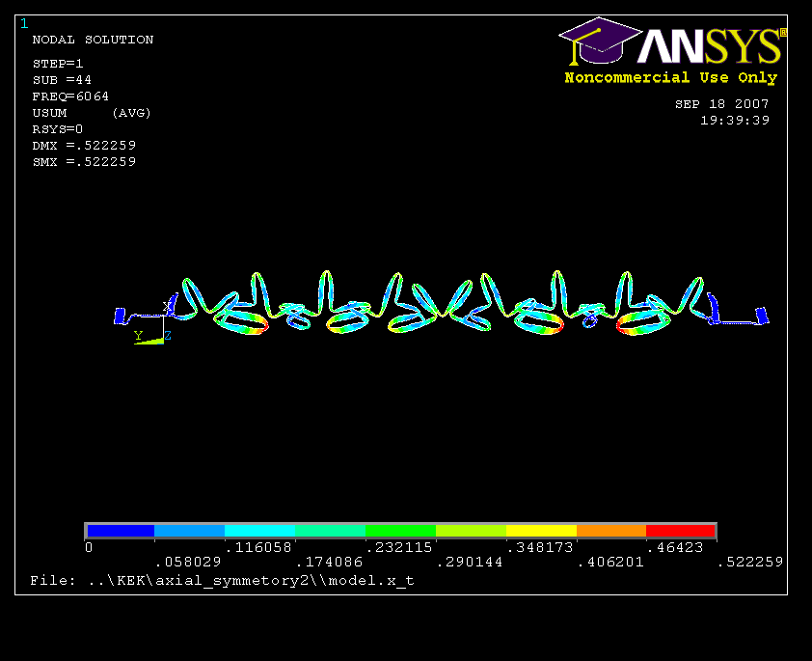The image size is (812, 661).
Task: Click the FREQ=6064 value
Action: (70, 96)
